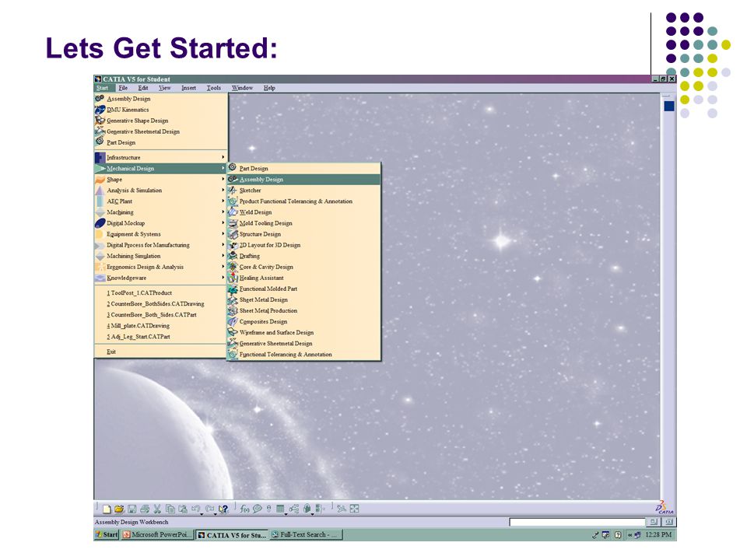
Task: Click the Windows Start button on taskbar
Action: coord(107,534)
